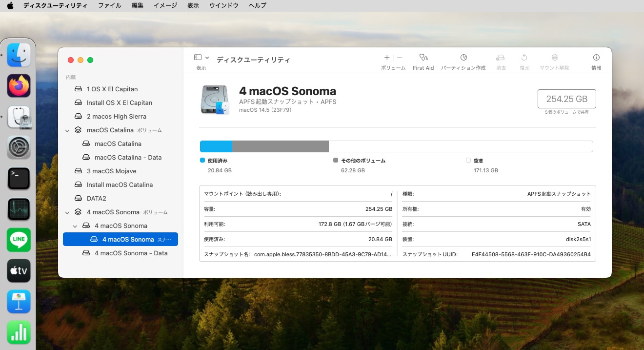This screenshot has width=644, height=350.
Task: Open Activity Monitor from the Dock
Action: [19, 209]
